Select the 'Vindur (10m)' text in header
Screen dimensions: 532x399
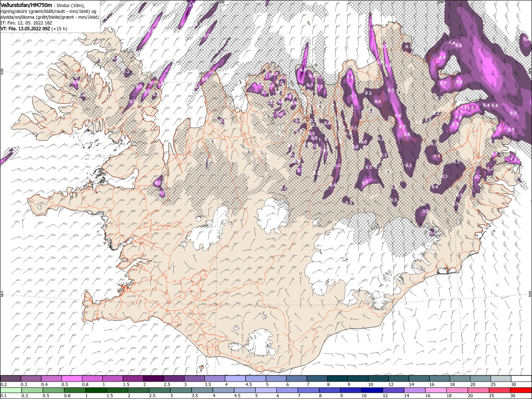click(x=70, y=5)
